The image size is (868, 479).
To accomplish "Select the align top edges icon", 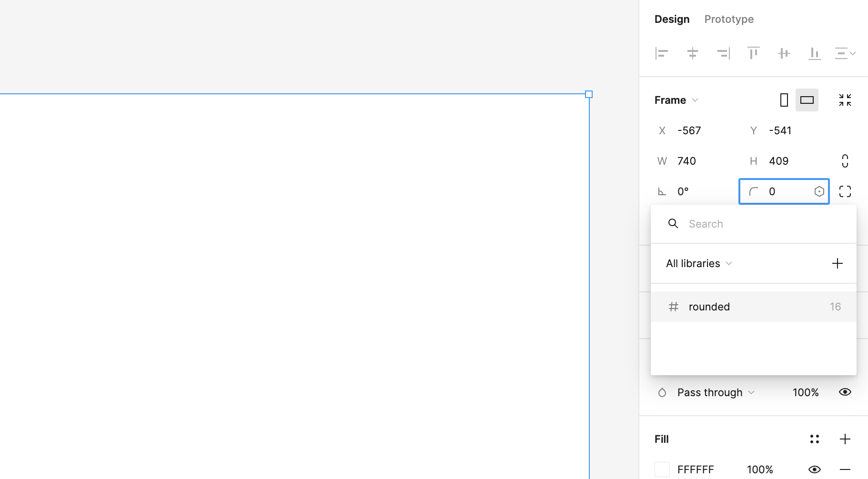I will (x=753, y=53).
